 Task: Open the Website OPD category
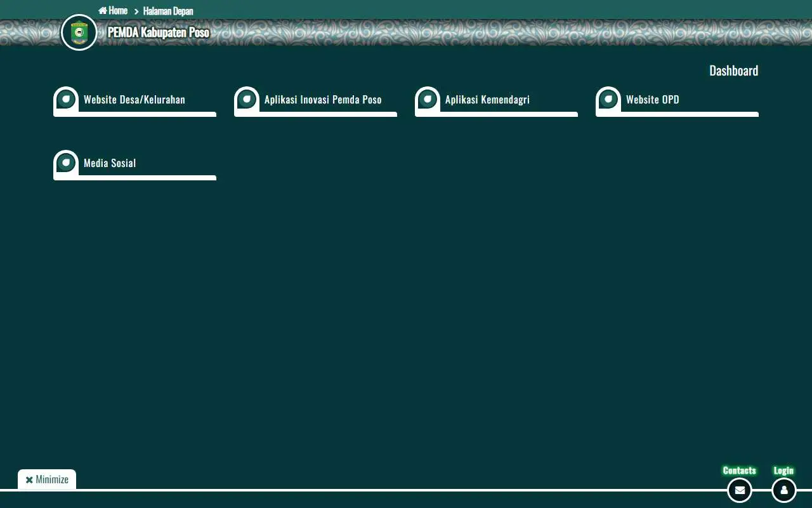pyautogui.click(x=677, y=102)
